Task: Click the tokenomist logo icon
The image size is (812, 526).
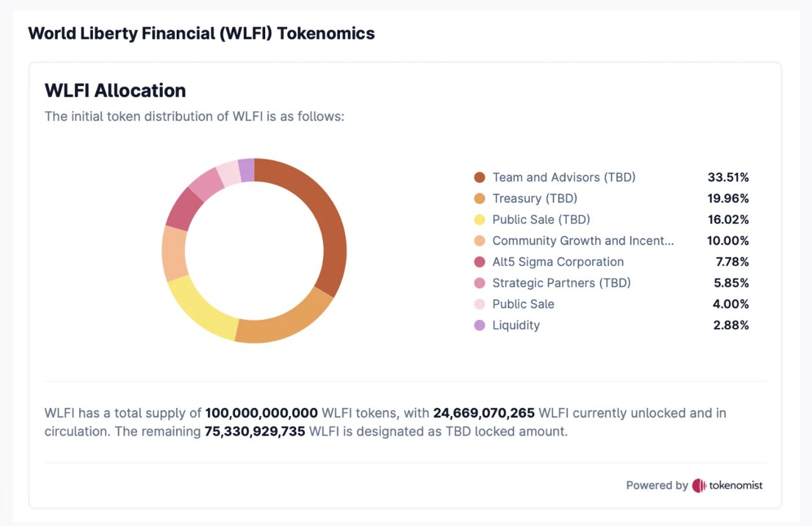Action: [x=699, y=485]
